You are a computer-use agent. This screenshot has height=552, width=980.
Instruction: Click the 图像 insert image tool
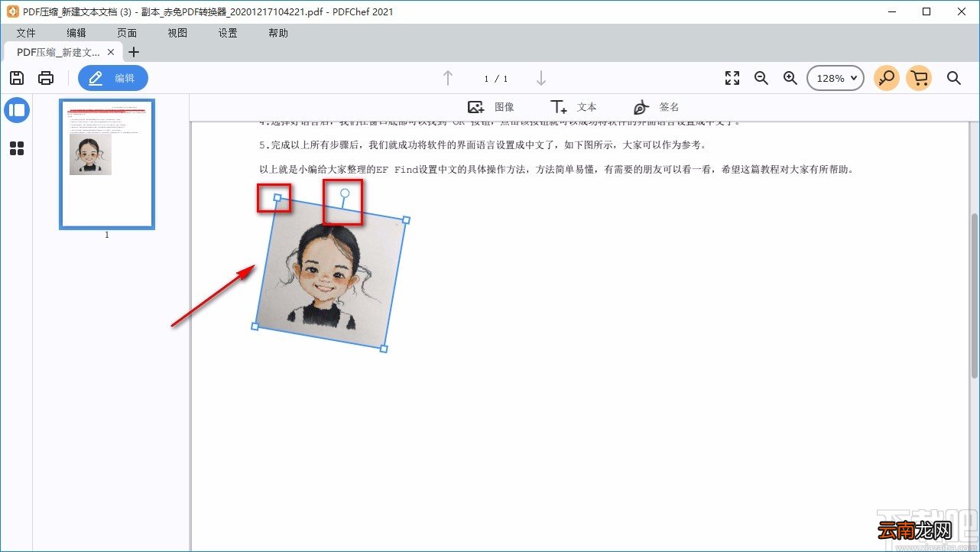[491, 107]
